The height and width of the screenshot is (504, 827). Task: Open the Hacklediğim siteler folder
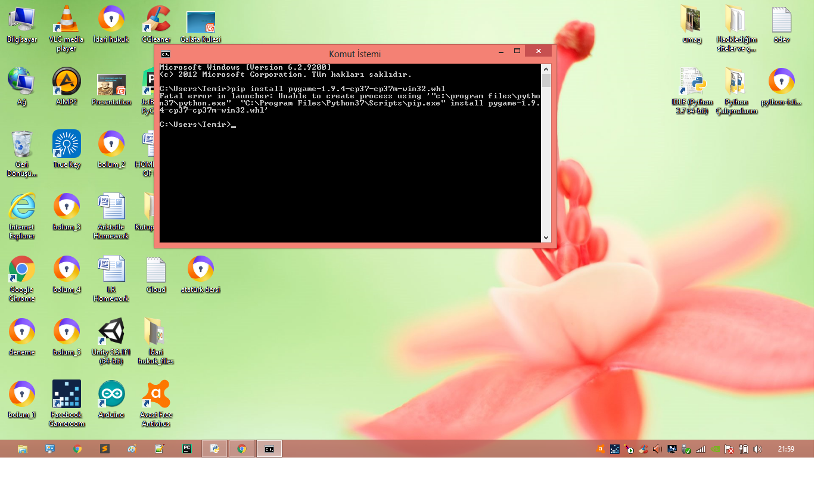pyautogui.click(x=736, y=28)
